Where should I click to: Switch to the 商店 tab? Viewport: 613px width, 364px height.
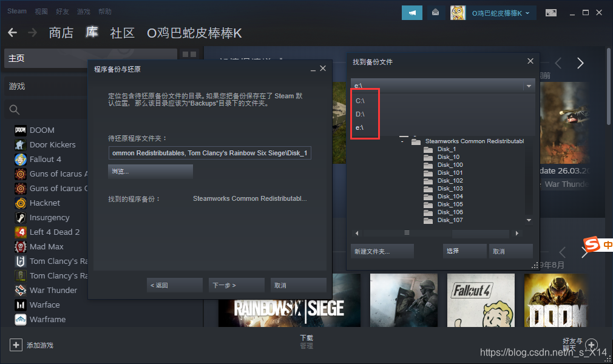pyautogui.click(x=61, y=33)
